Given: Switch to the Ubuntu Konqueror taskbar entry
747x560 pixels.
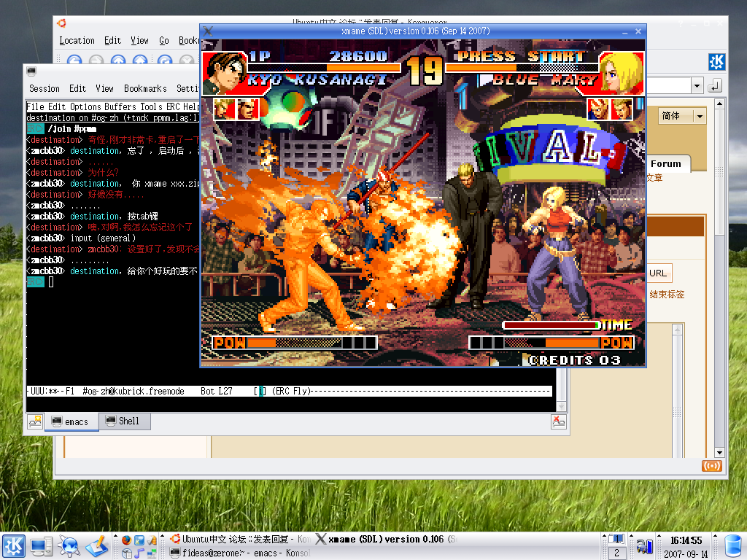Looking at the screenshot, I should pos(239,539).
